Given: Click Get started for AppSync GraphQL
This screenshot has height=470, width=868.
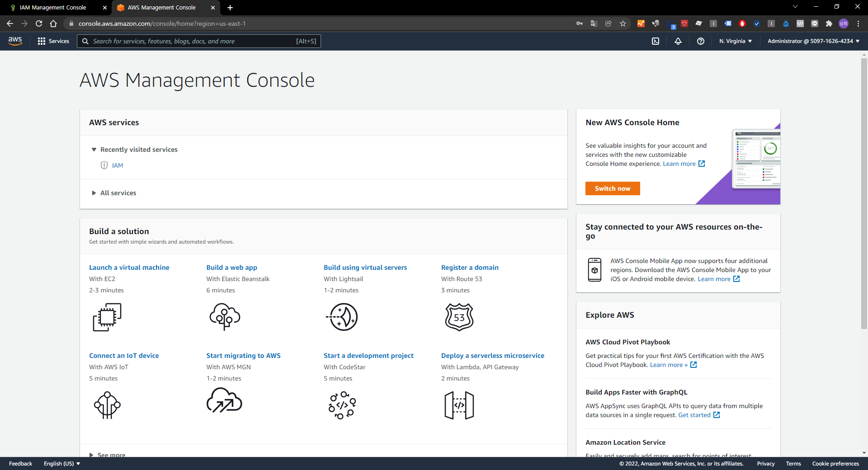Looking at the screenshot, I should pos(699,415).
